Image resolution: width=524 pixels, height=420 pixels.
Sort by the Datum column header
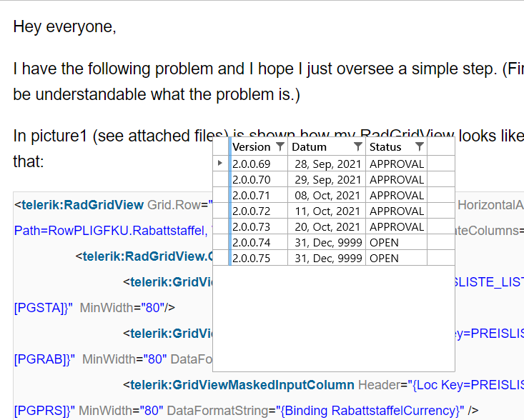pos(310,146)
